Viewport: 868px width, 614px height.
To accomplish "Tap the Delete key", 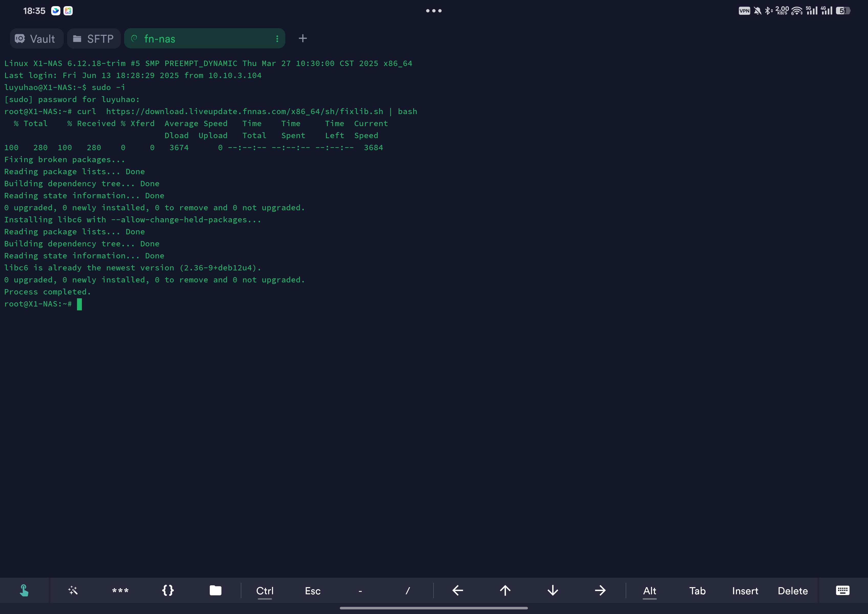I will [x=793, y=591].
